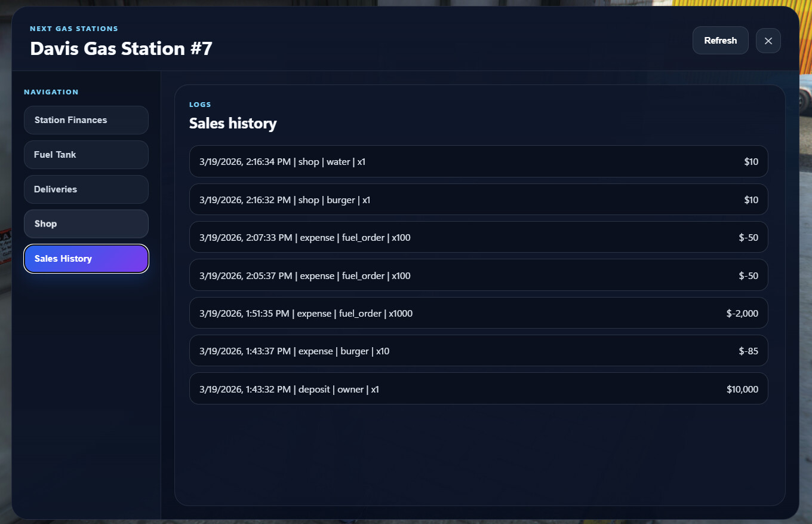Select the 2:05:37 PM fuel_order expense row
This screenshot has width=812, height=524.
478,275
